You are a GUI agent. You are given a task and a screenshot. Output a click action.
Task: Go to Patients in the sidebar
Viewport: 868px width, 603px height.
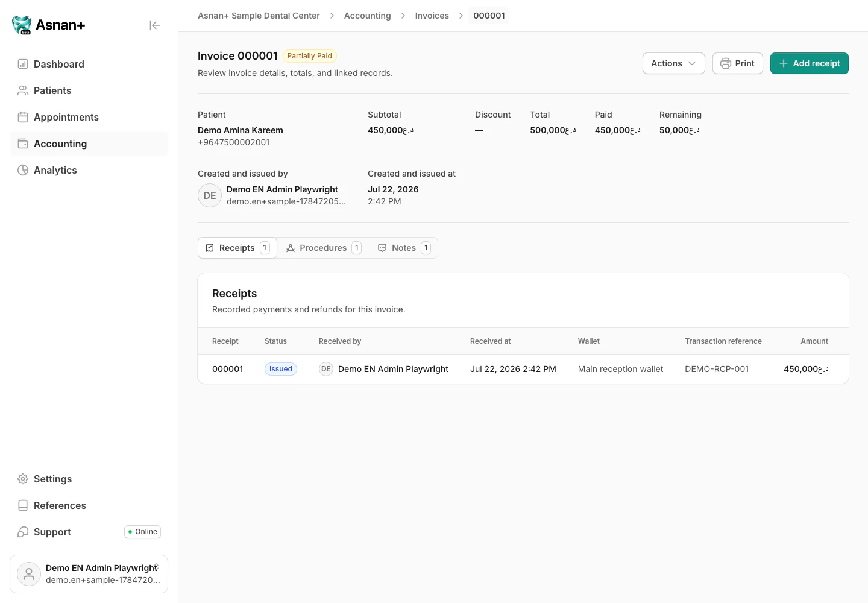tap(89, 90)
